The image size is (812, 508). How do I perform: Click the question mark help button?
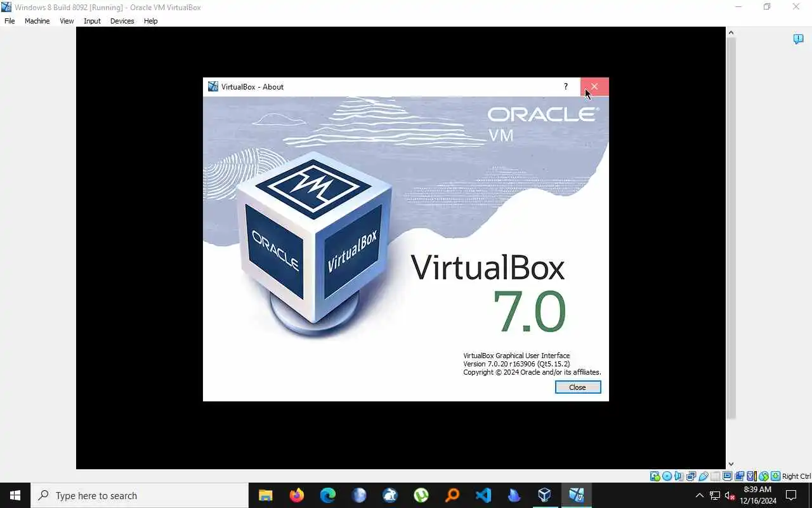566,86
